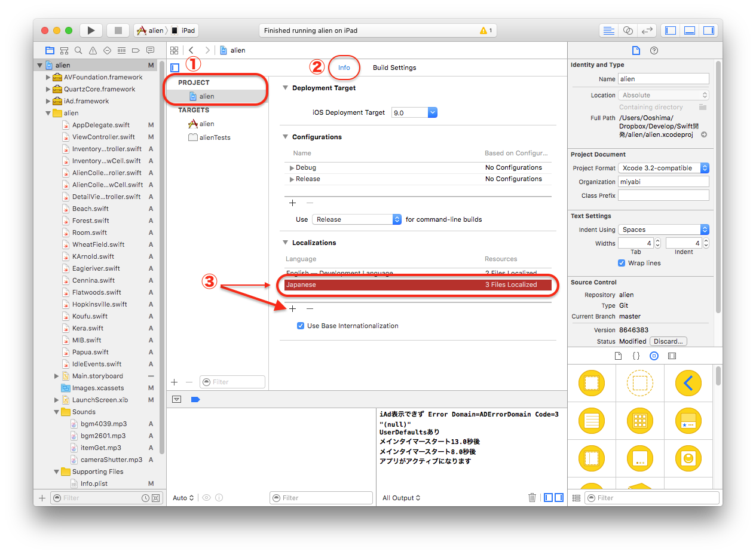This screenshot has height=554, width=756.
Task: Toggle the Debug area pane
Action: point(690,30)
